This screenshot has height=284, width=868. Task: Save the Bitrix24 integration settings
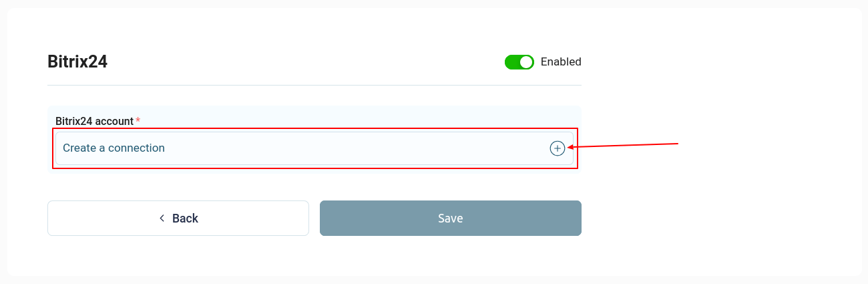click(x=450, y=219)
